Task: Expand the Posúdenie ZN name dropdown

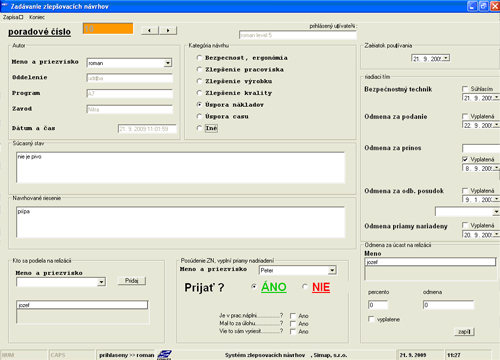Action: [332, 270]
